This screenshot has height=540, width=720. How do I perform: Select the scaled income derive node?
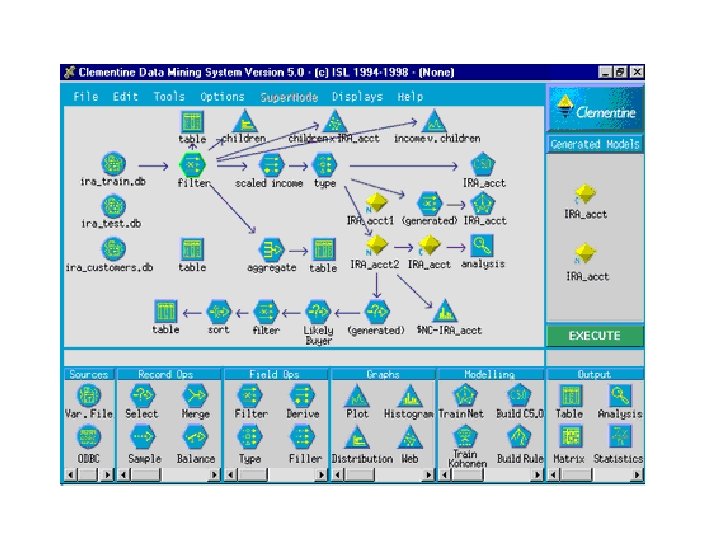coord(272,165)
